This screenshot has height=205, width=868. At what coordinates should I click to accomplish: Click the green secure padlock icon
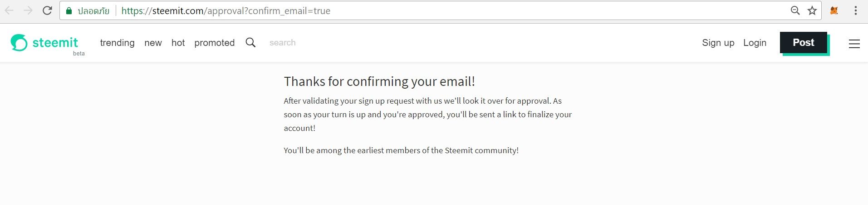69,11
